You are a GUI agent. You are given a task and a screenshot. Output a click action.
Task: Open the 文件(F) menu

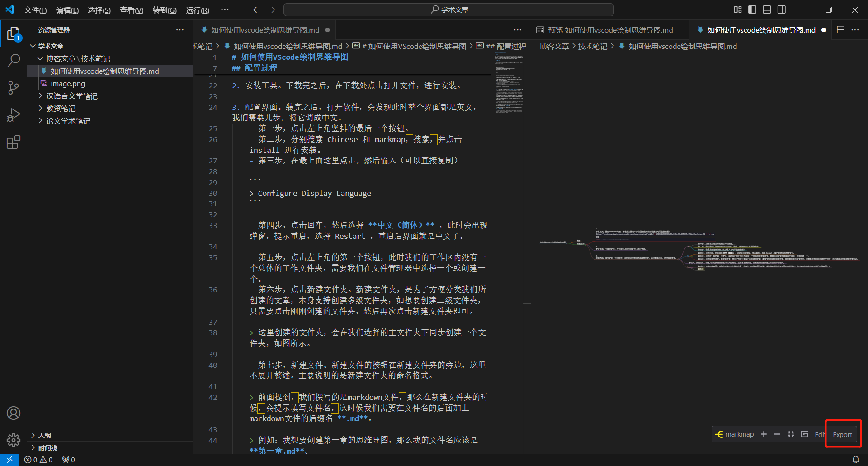point(35,10)
